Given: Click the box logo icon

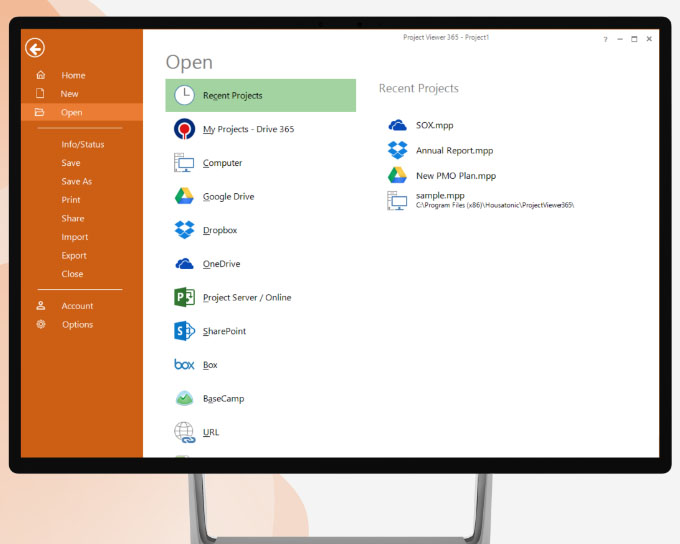Looking at the screenshot, I should (x=184, y=364).
